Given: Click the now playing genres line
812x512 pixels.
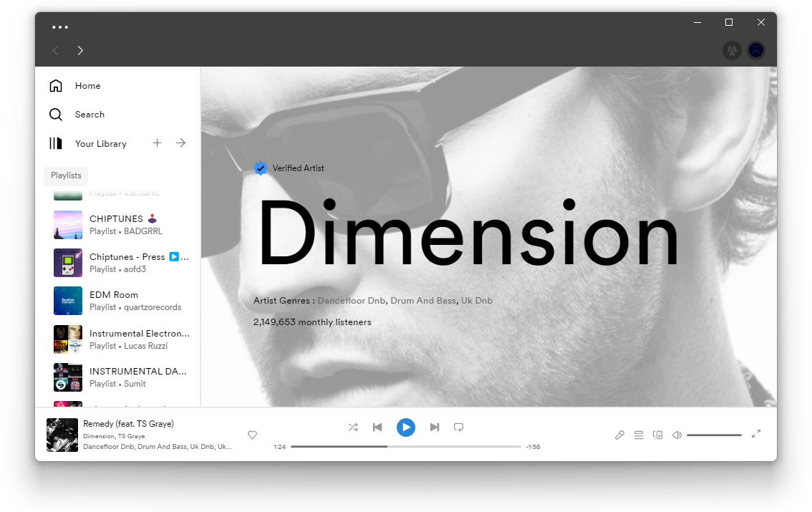Looking at the screenshot, I should (x=158, y=446).
